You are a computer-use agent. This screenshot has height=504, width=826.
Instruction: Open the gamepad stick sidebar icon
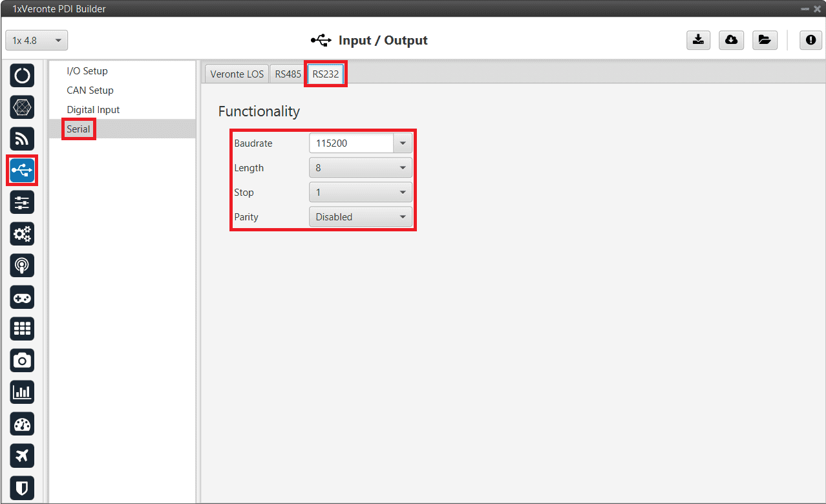[22, 297]
